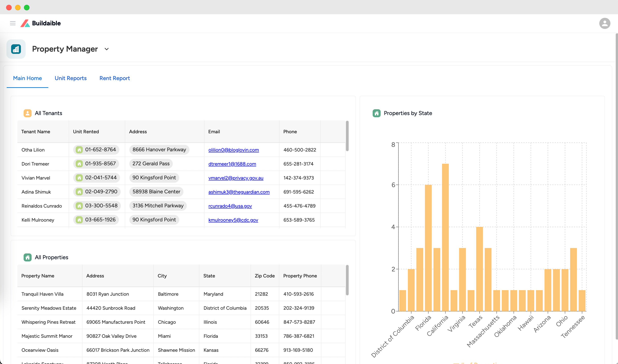Click the All Tenants table scrollbar
The width and height of the screenshot is (618, 364).
tap(347, 136)
